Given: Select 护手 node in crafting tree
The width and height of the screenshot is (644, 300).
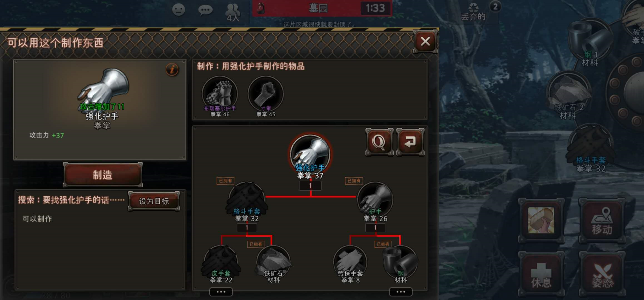Looking at the screenshot, I should (375, 199).
